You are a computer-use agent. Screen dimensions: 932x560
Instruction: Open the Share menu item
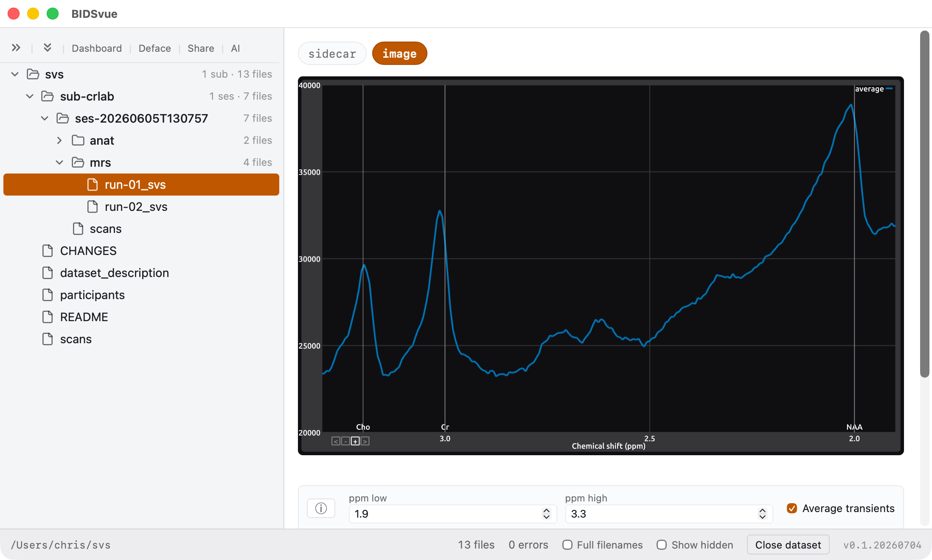click(201, 48)
